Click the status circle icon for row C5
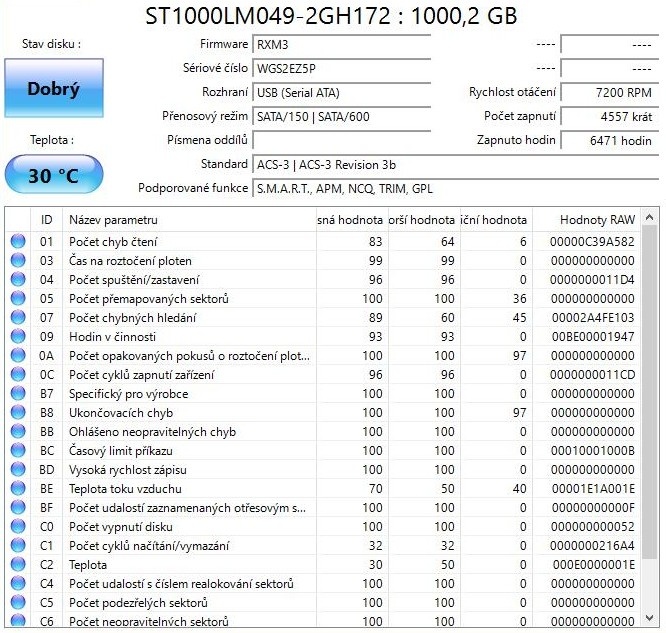The width and height of the screenshot is (666, 633). pyautogui.click(x=18, y=602)
